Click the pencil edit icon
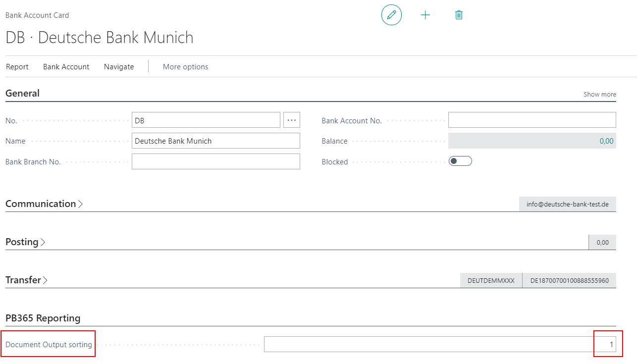The width and height of the screenshot is (637, 364). tap(391, 15)
